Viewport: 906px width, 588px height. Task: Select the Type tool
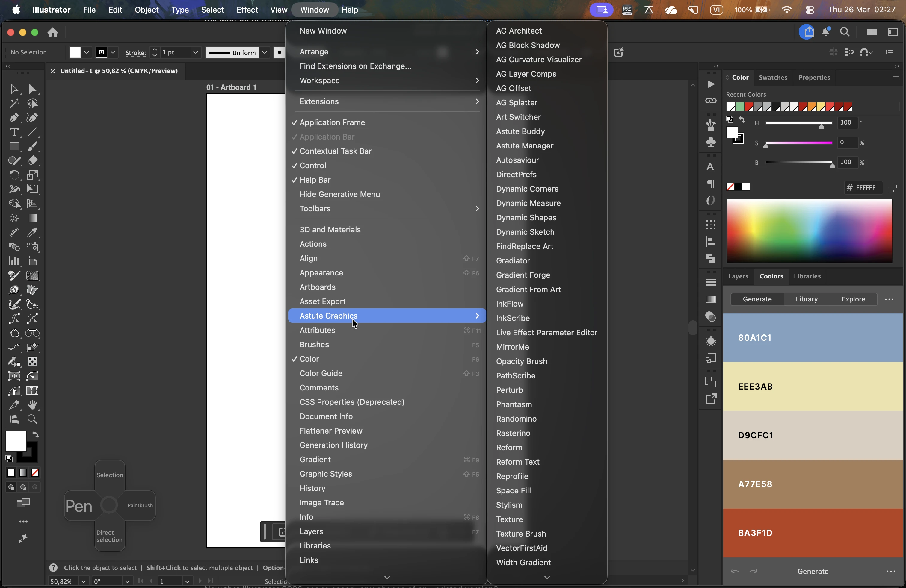pyautogui.click(x=14, y=132)
